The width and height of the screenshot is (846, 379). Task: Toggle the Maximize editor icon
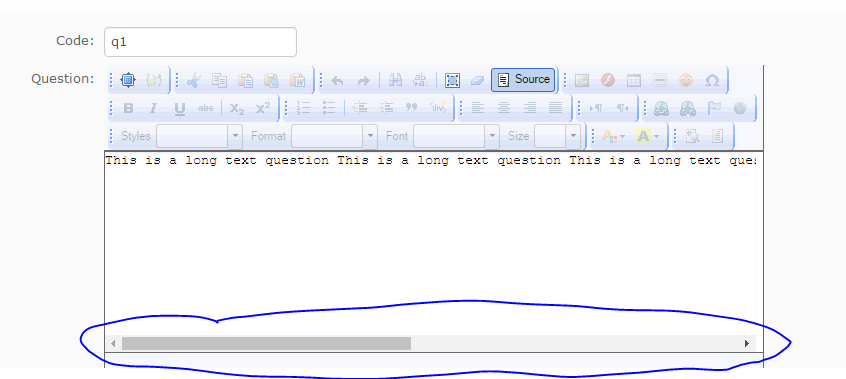127,80
